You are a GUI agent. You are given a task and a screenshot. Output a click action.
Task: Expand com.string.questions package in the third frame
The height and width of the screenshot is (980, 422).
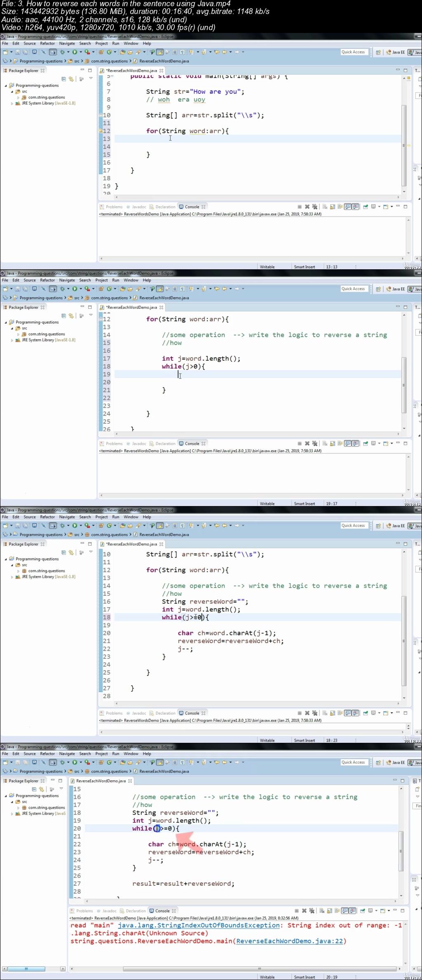pos(18,571)
